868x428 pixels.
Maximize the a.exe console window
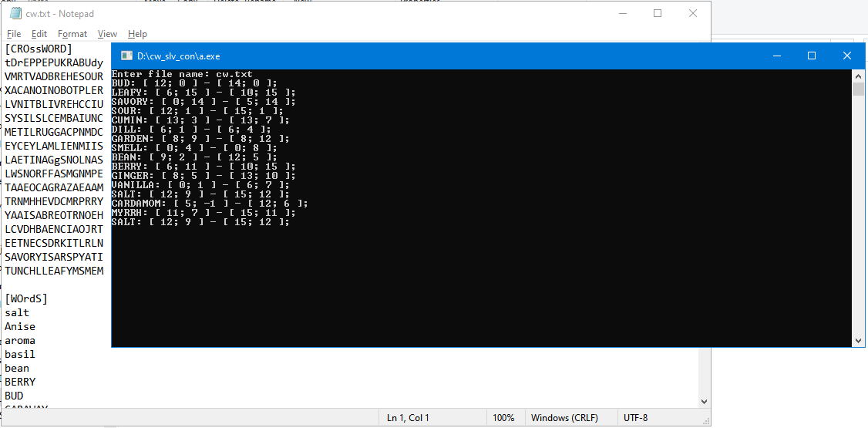[812, 56]
